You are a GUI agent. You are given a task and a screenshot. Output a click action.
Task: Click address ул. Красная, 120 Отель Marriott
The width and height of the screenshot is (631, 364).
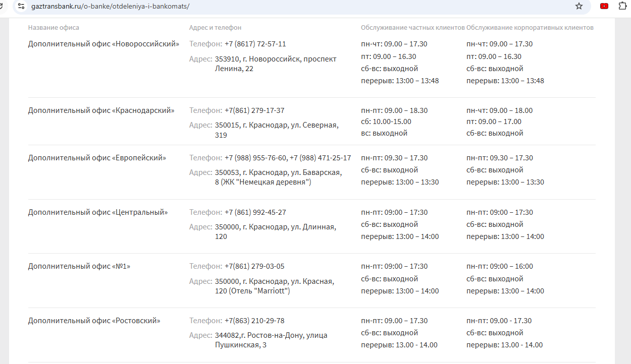tap(274, 286)
